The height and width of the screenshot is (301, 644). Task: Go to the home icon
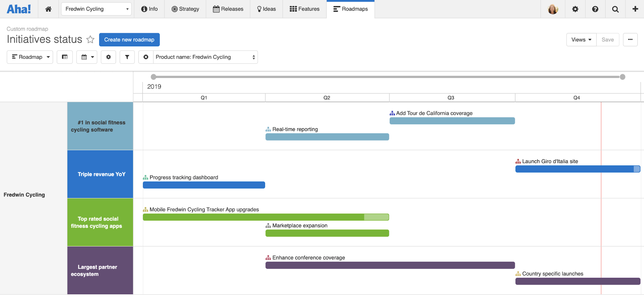click(48, 9)
